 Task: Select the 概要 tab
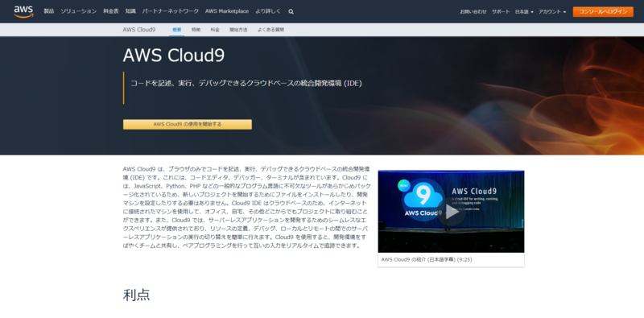(x=176, y=30)
